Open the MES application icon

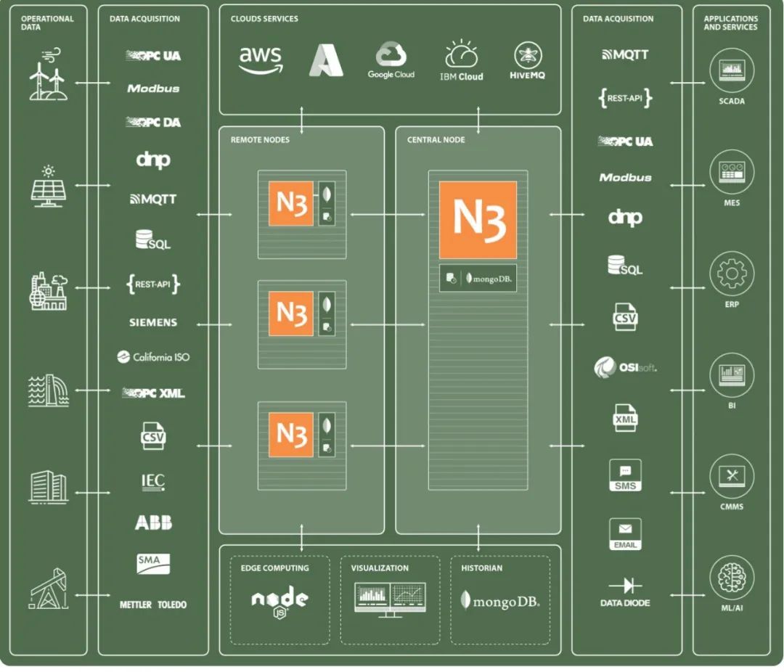point(732,172)
